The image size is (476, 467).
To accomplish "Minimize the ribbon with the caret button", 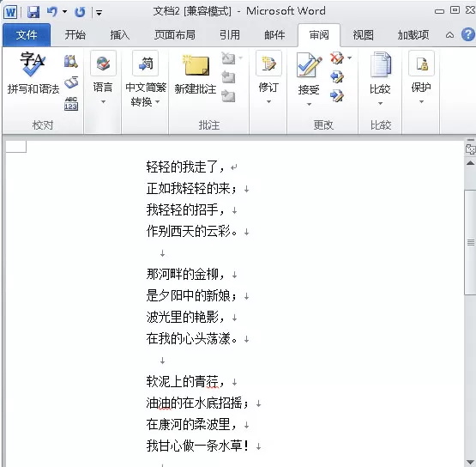I will tap(450, 35).
